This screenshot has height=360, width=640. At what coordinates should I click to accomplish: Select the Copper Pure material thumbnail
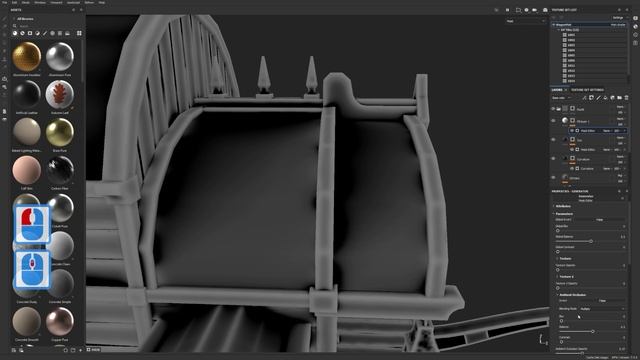click(60, 321)
